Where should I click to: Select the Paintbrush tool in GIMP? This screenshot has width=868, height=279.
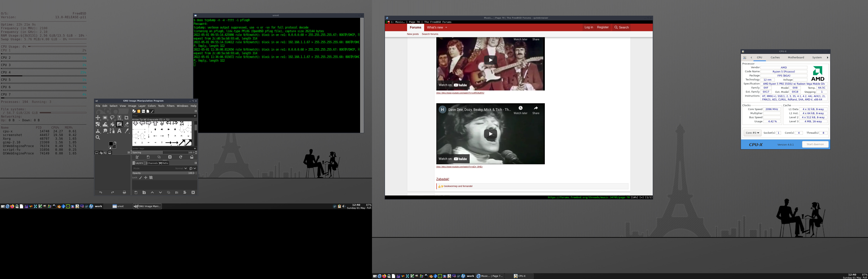point(119,124)
